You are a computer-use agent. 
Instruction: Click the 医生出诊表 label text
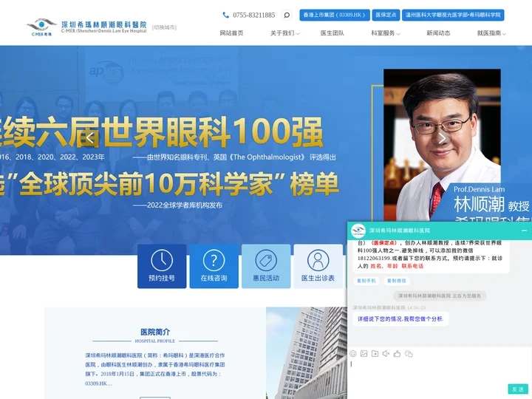pyautogui.click(x=318, y=278)
